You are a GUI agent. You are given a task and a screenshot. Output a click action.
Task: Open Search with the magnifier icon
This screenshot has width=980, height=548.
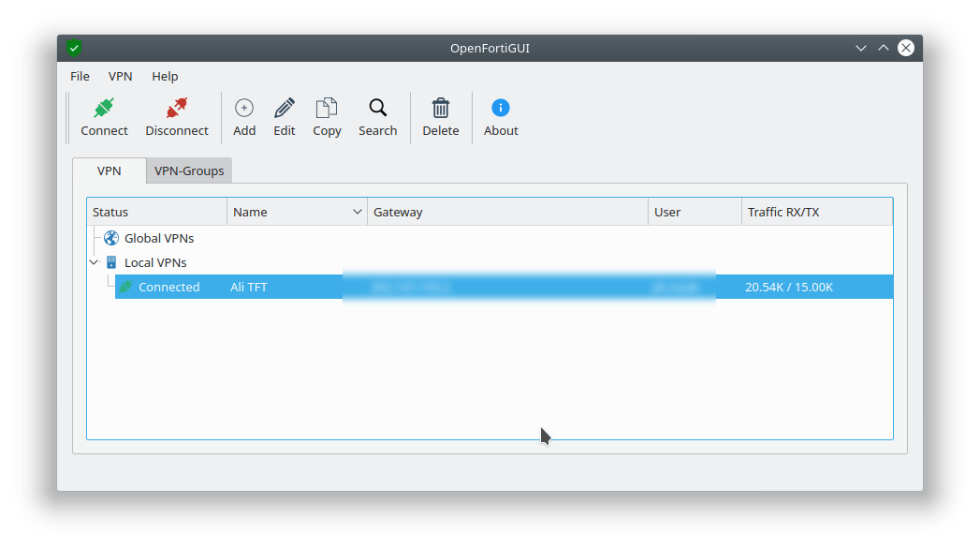[377, 108]
